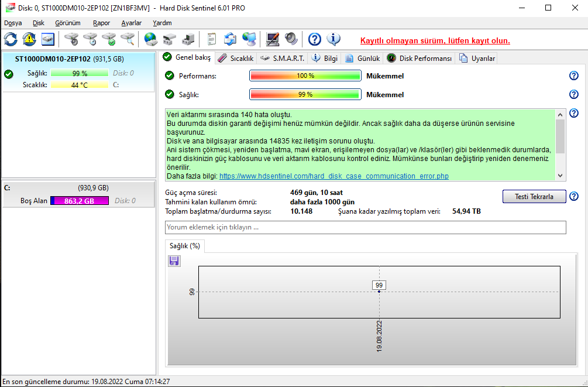This screenshot has height=387, width=588.
Task: Click the help icon beside the message box
Action: 574,113
